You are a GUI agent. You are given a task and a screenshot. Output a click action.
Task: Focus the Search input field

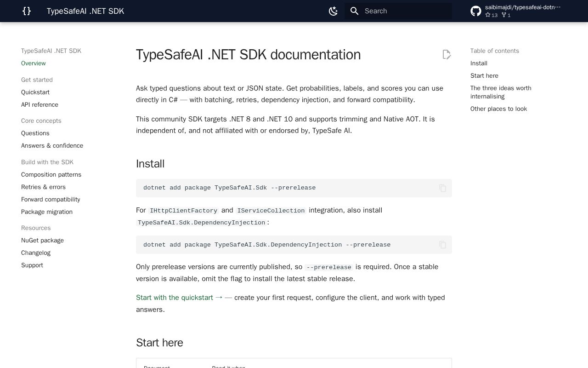point(398,11)
